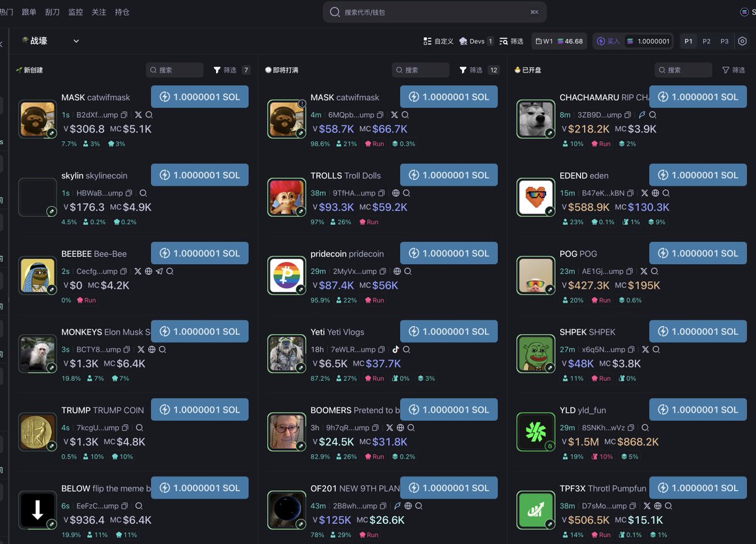Screen dimensions: 756x544
Task: Open the 刮刀 tab
Action: tap(52, 12)
